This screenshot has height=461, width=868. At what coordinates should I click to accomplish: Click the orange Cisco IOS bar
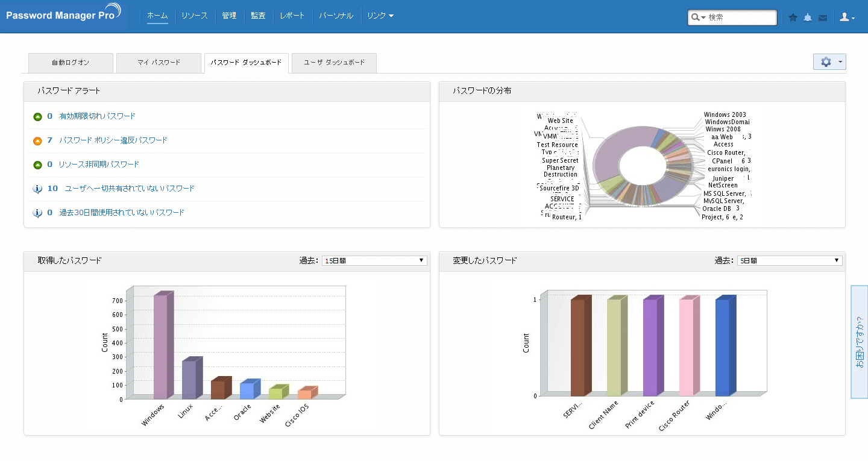point(307,393)
